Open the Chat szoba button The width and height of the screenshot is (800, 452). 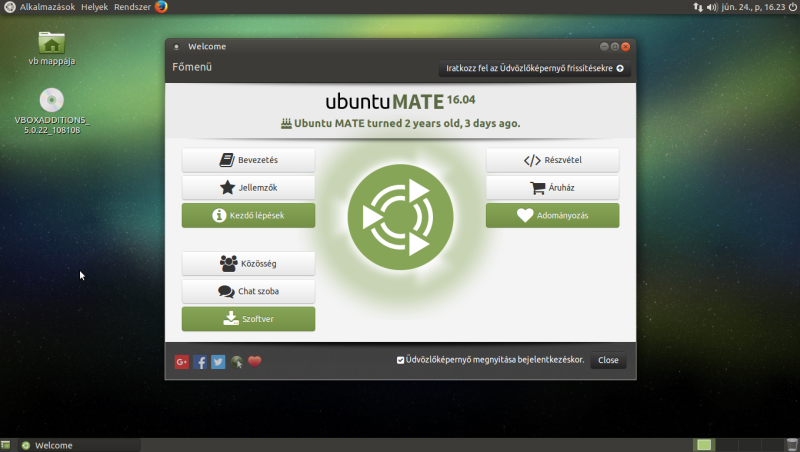(248, 291)
